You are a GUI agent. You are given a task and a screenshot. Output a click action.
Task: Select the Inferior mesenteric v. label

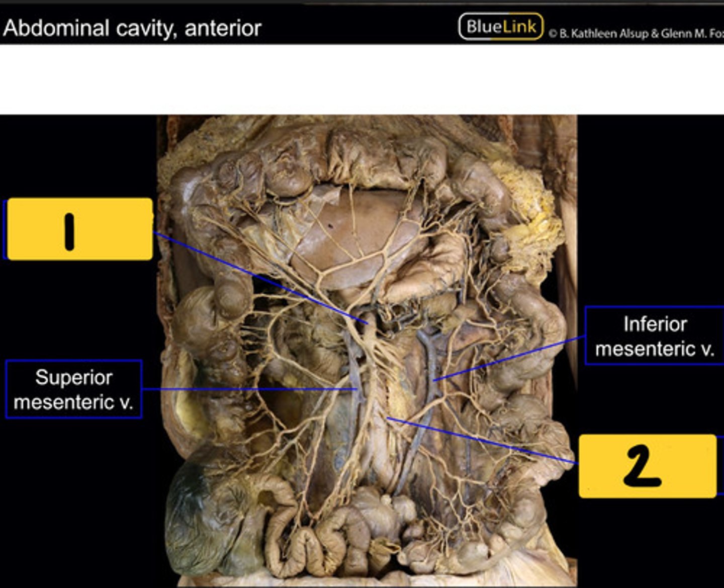coord(655,335)
